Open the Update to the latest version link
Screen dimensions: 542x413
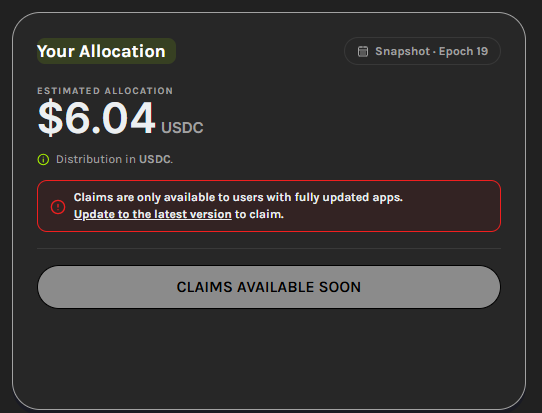(x=152, y=214)
